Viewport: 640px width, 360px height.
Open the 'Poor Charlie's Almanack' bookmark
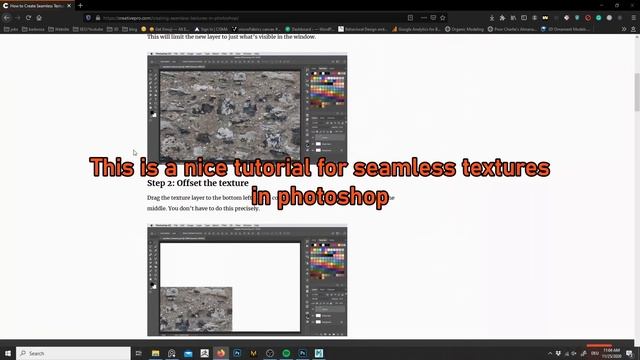click(x=512, y=29)
